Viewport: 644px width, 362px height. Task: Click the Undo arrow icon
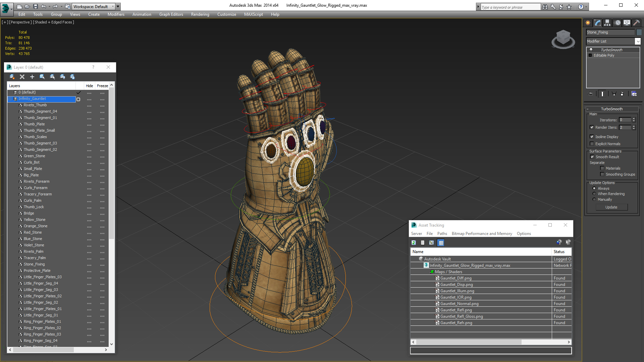43,6
